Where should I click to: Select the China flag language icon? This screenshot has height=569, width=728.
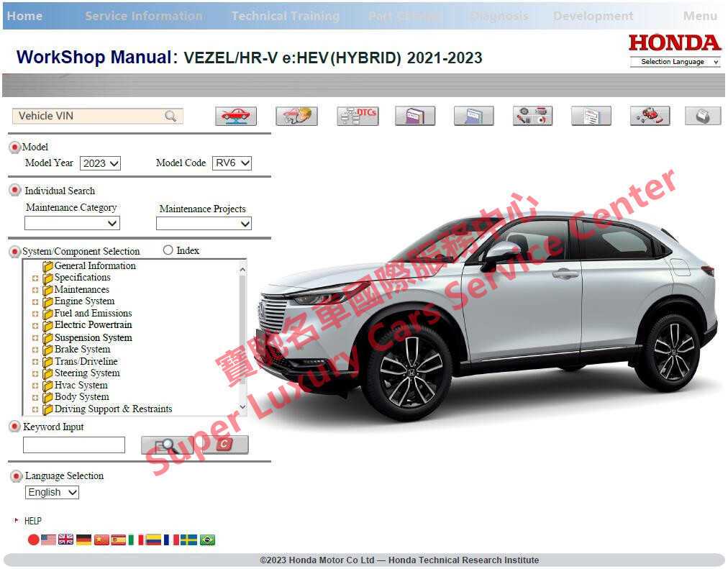101,540
